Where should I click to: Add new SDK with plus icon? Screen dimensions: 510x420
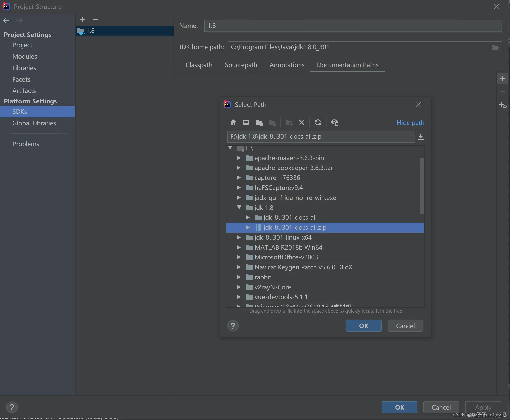82,19
